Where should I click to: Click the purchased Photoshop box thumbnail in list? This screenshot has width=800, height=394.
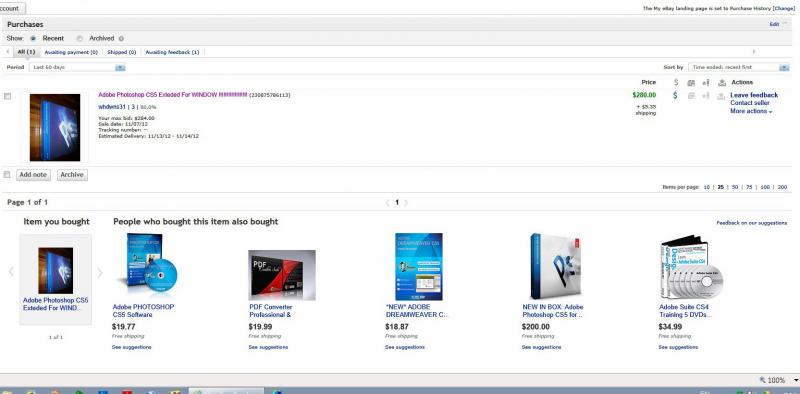click(x=55, y=128)
